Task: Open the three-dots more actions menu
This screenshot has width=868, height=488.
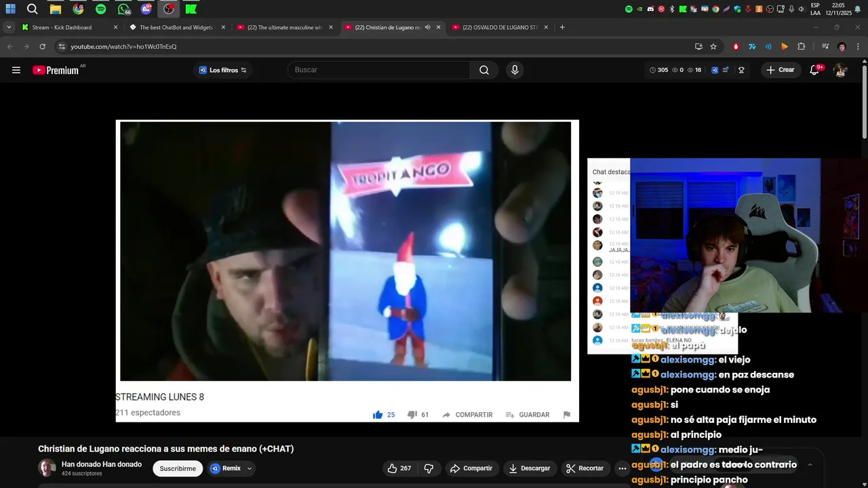Action: coord(622,468)
